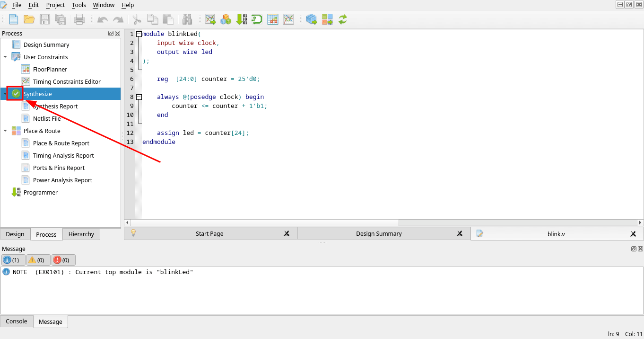Open Place & Route Report entry

coord(61,143)
